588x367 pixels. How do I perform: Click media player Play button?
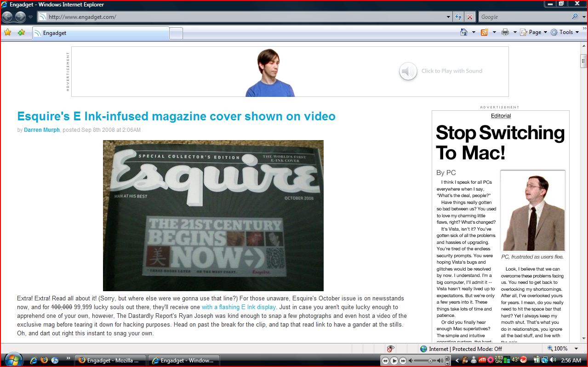tap(394, 361)
